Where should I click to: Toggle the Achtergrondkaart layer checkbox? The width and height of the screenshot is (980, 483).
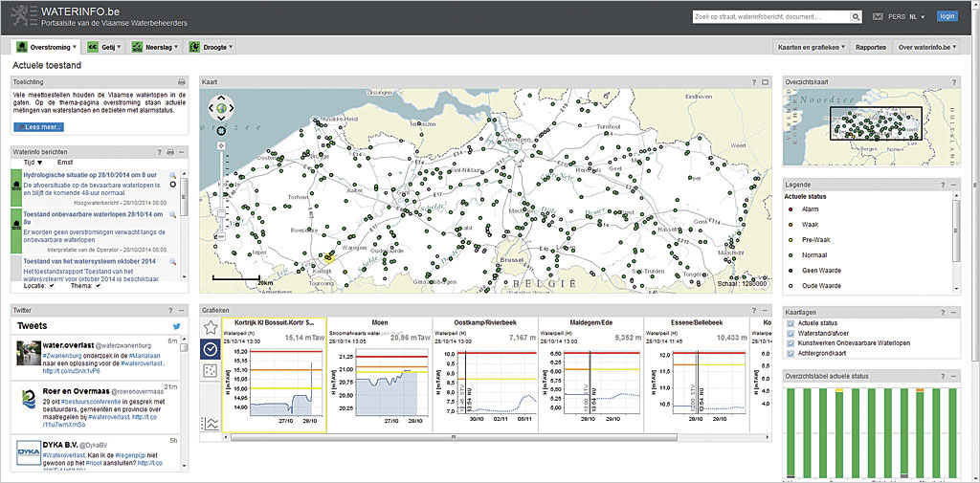(790, 353)
